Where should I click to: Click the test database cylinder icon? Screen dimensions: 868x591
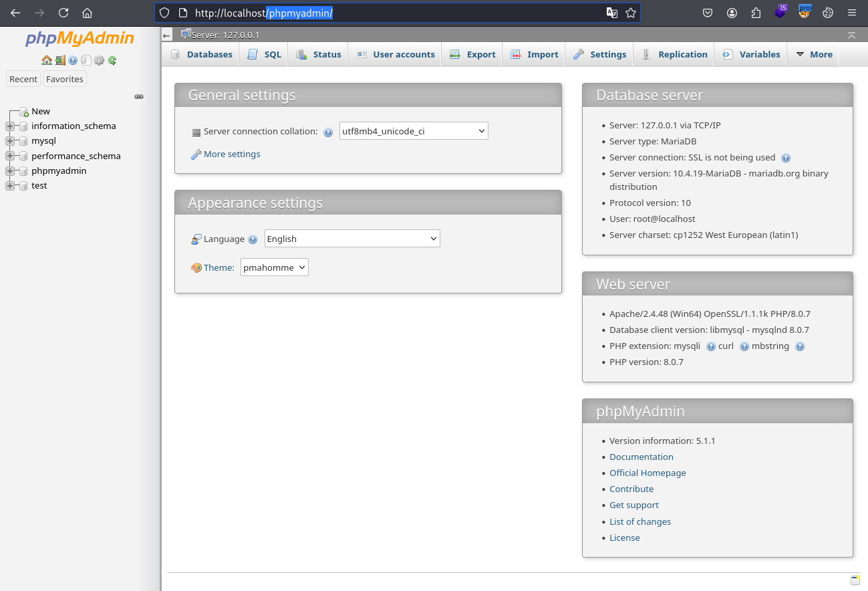tap(24, 186)
